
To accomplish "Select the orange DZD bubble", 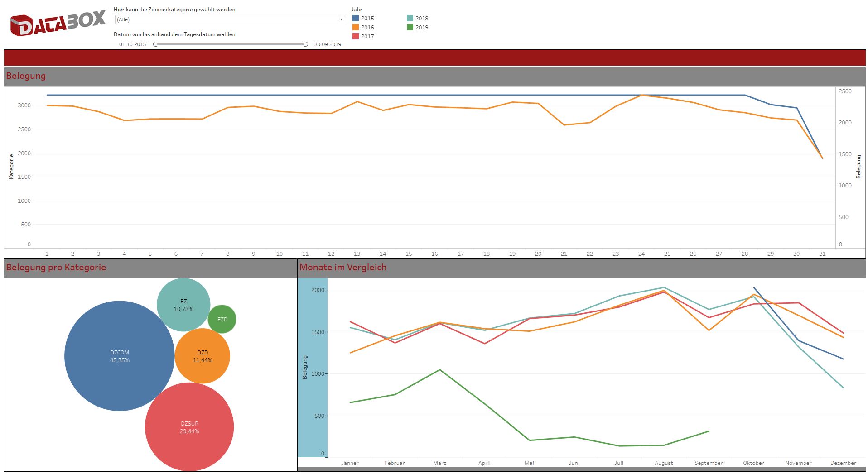I will tap(203, 356).
